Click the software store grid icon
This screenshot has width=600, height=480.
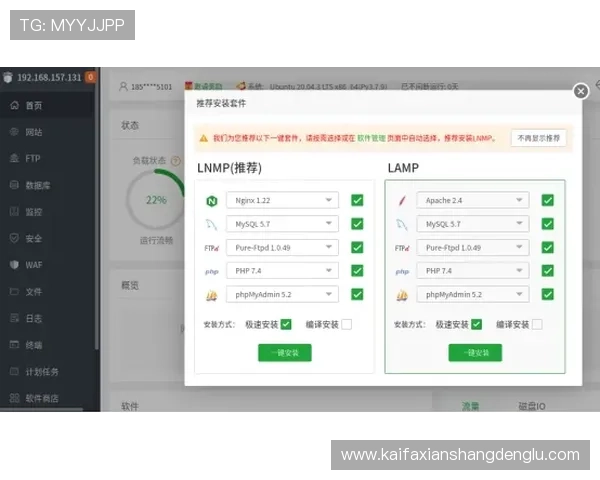14,398
